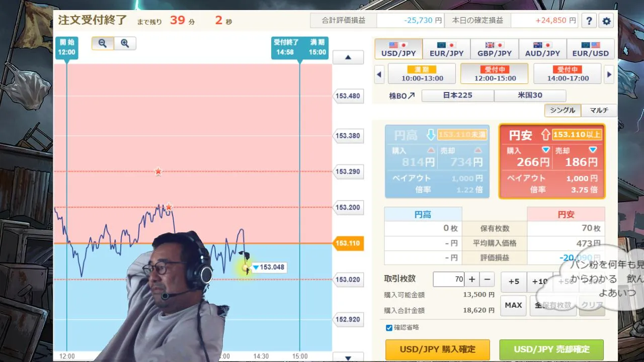The image size is (644, 362).
Task: Move price scale down with bottom arrow
Action: click(x=348, y=358)
